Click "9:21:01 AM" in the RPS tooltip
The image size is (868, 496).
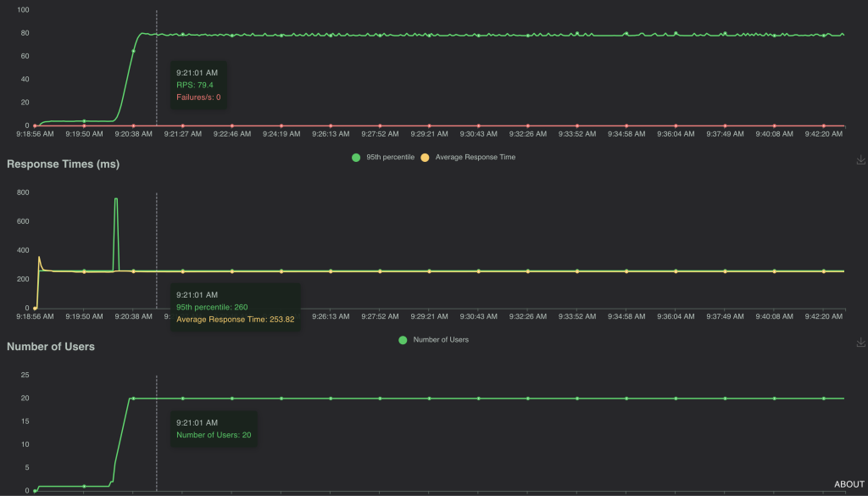tap(197, 73)
